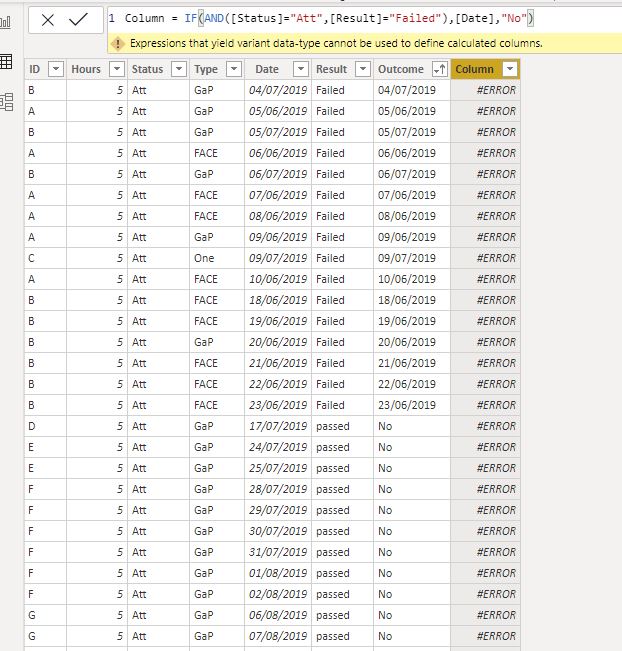Open the Column header filter dropdown
The height and width of the screenshot is (651, 622).
point(509,69)
